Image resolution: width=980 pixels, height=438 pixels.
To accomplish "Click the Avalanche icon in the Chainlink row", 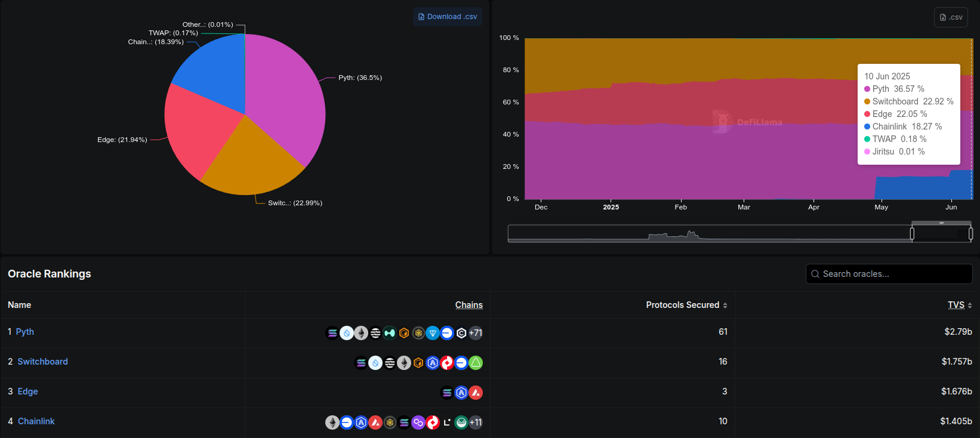I will pyautogui.click(x=375, y=422).
